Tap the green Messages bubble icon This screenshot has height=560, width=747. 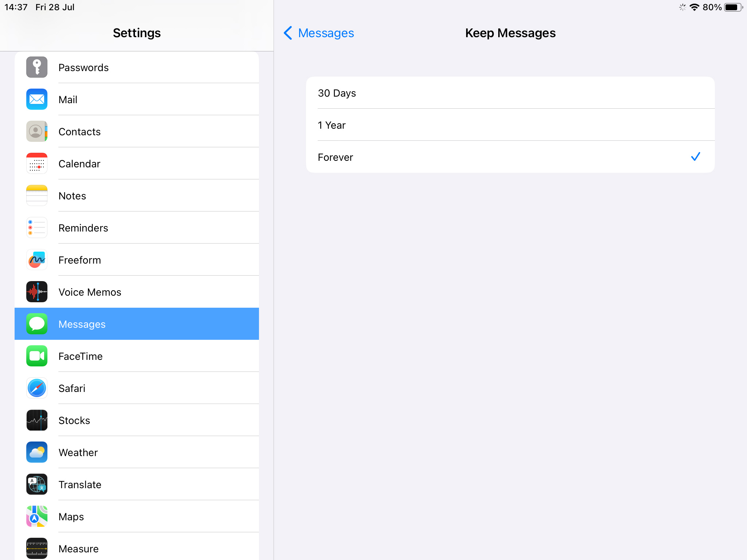point(37,324)
